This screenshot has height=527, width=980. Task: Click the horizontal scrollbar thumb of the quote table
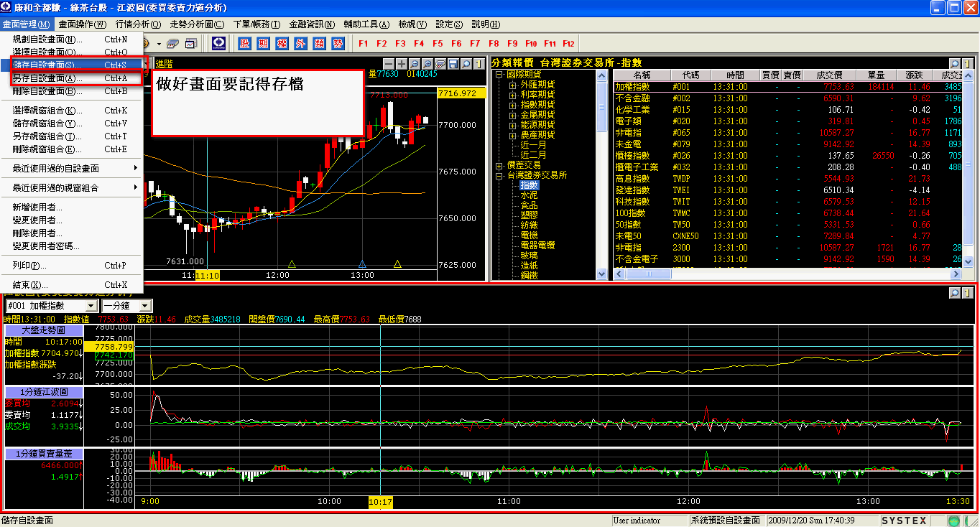pyautogui.click(x=649, y=274)
